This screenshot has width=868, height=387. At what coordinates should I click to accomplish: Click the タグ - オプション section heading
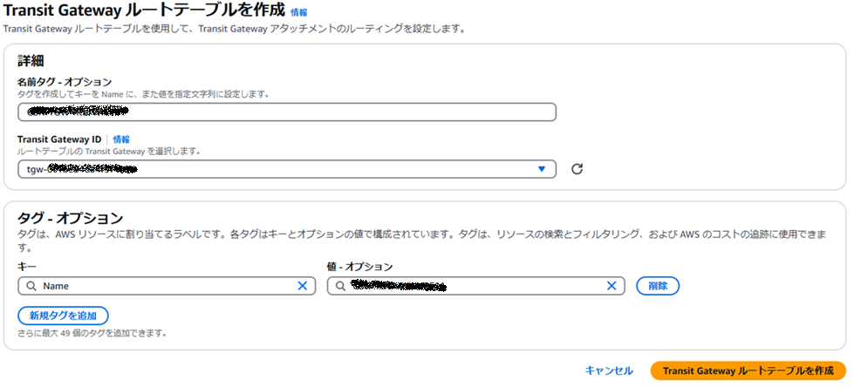[x=70, y=217]
